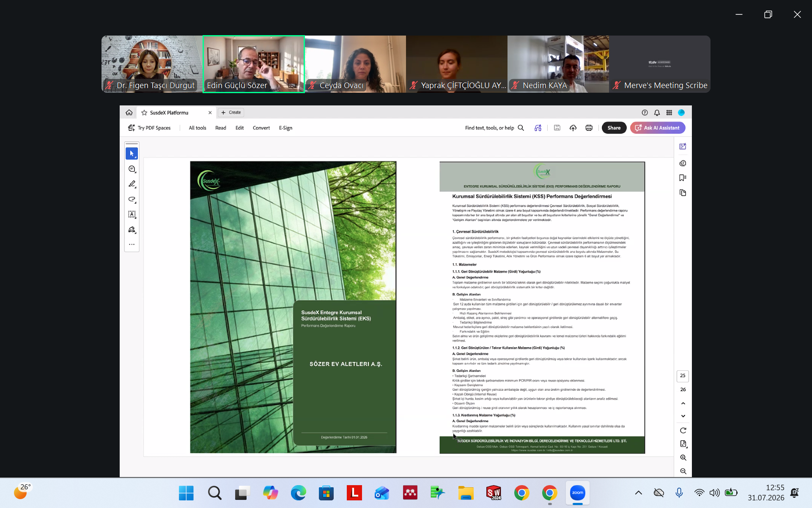Click the Share button
The height and width of the screenshot is (508, 812).
614,128
